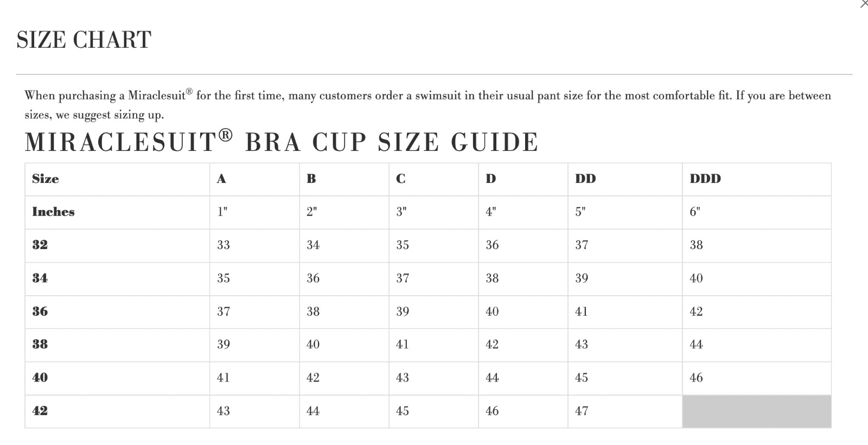
Task: Click the 6" inches cell
Action: pos(694,212)
